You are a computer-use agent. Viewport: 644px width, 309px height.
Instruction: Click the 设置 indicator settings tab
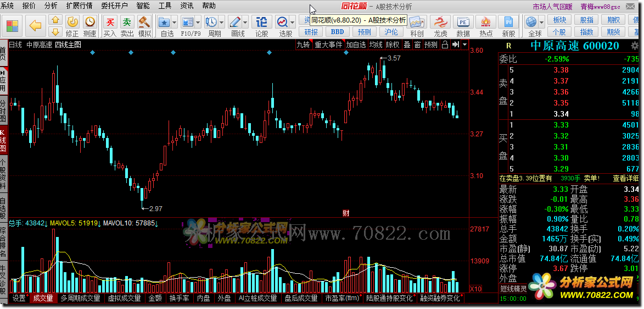(19, 298)
